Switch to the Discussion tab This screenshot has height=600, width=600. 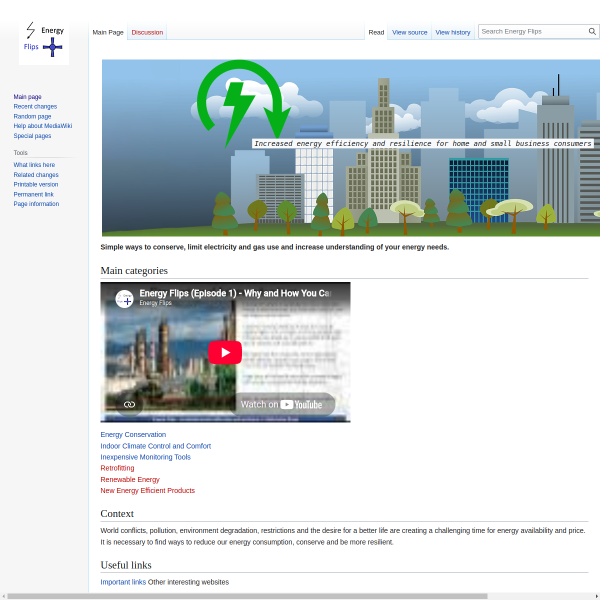(147, 33)
